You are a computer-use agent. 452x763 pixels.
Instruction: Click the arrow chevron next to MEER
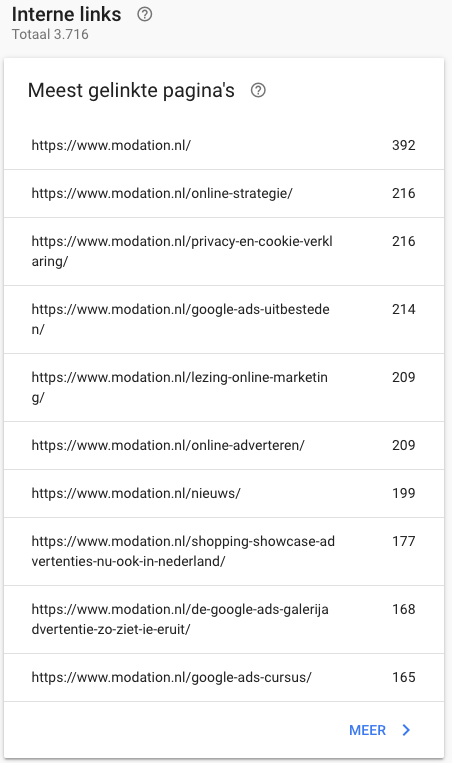[406, 730]
